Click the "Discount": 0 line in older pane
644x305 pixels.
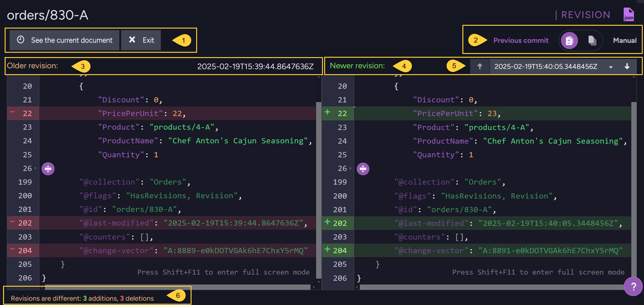130,100
